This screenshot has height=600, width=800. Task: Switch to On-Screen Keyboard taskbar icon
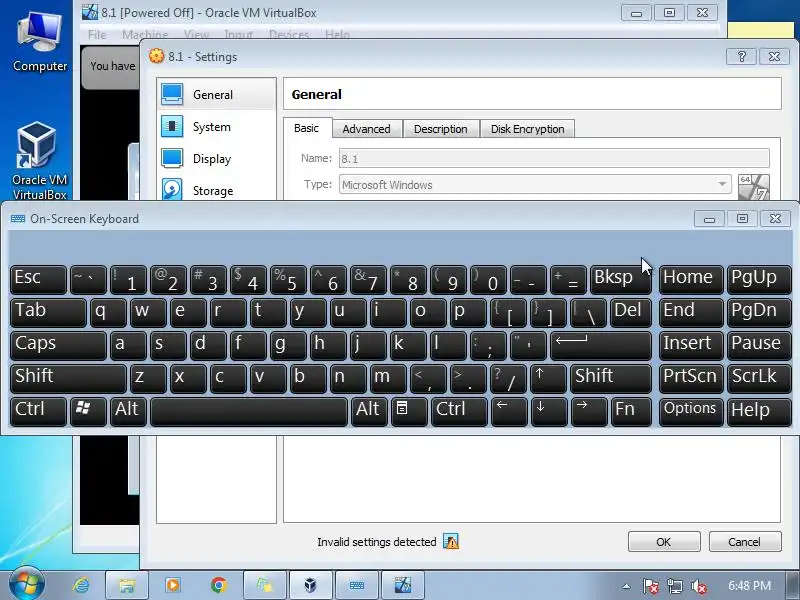click(x=357, y=585)
